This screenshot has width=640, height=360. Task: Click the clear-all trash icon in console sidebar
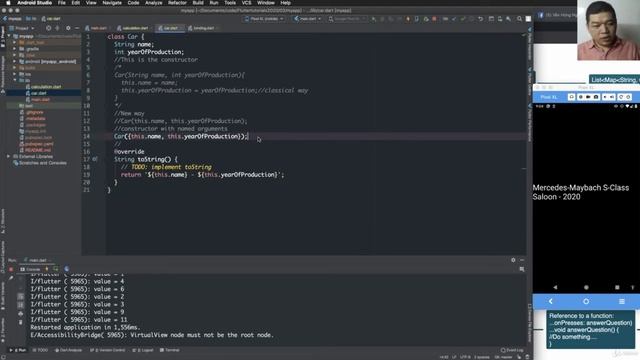(21, 322)
